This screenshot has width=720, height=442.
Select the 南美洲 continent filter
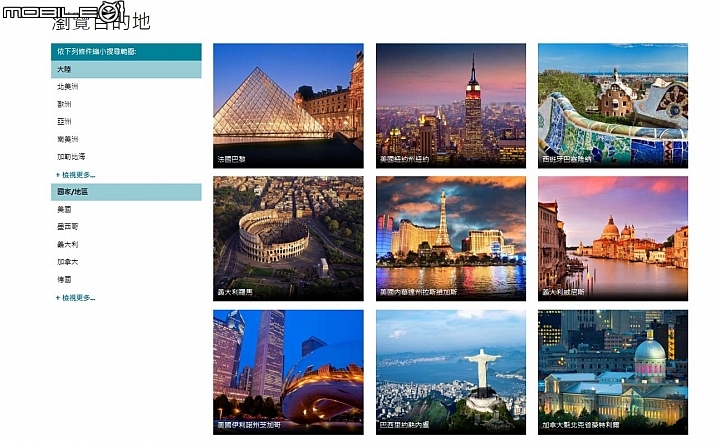(68, 139)
